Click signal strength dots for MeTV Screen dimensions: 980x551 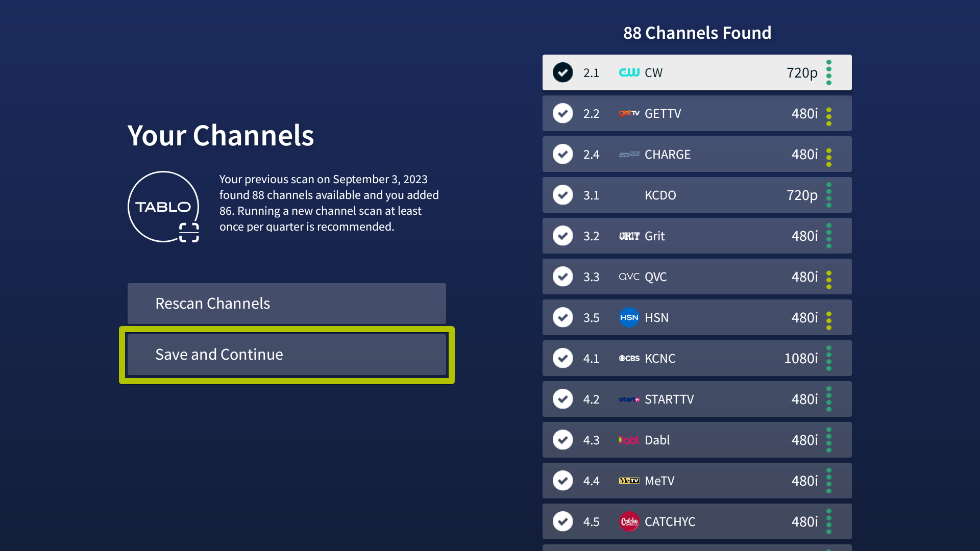pyautogui.click(x=829, y=481)
